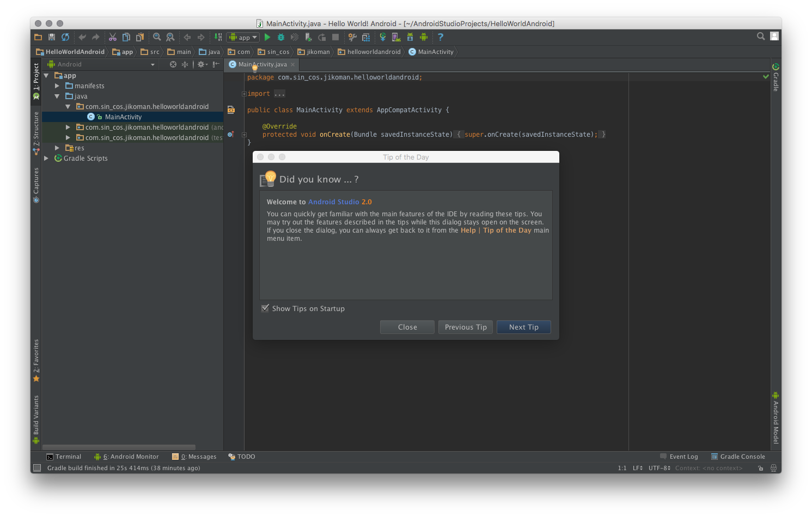Click the Paste clipboard icon

pyautogui.click(x=140, y=37)
